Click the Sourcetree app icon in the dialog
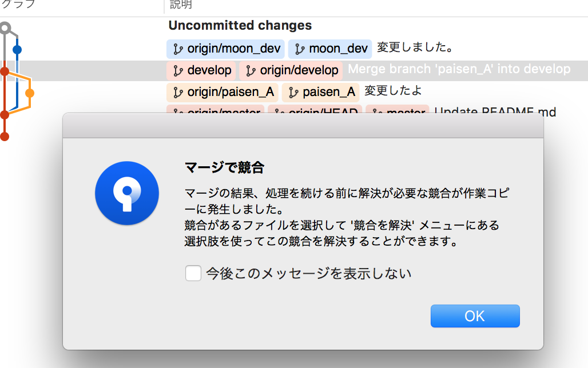Image resolution: width=588 pixels, height=368 pixels. pyautogui.click(x=127, y=193)
